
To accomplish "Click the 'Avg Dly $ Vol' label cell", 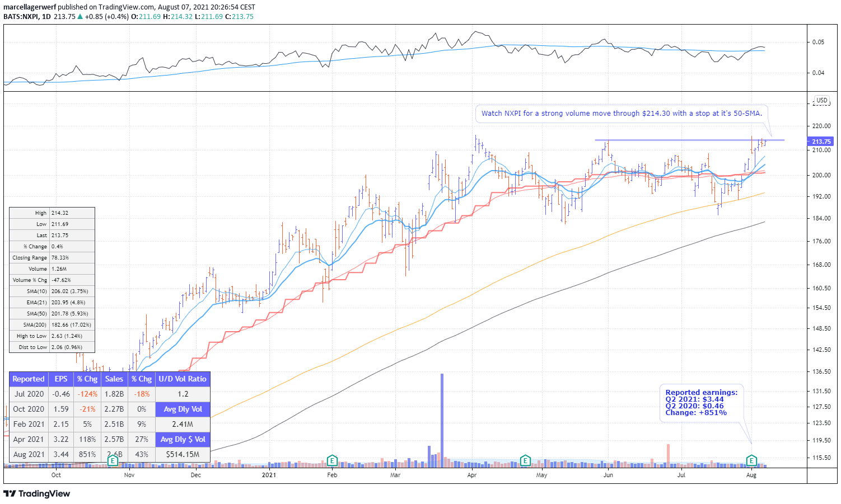I will (x=183, y=440).
